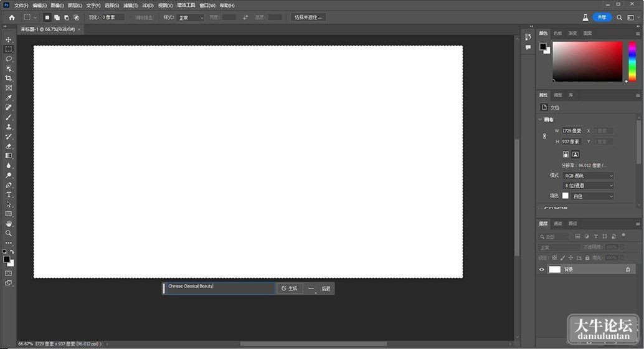Click the Home icon in options bar
The height and width of the screenshot is (349, 644).
coord(12,17)
